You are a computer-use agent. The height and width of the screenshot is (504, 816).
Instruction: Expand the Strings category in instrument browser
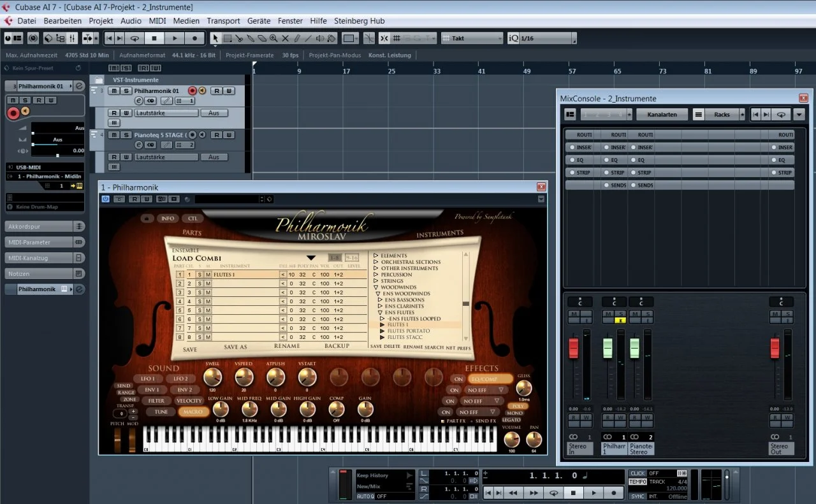pos(376,281)
